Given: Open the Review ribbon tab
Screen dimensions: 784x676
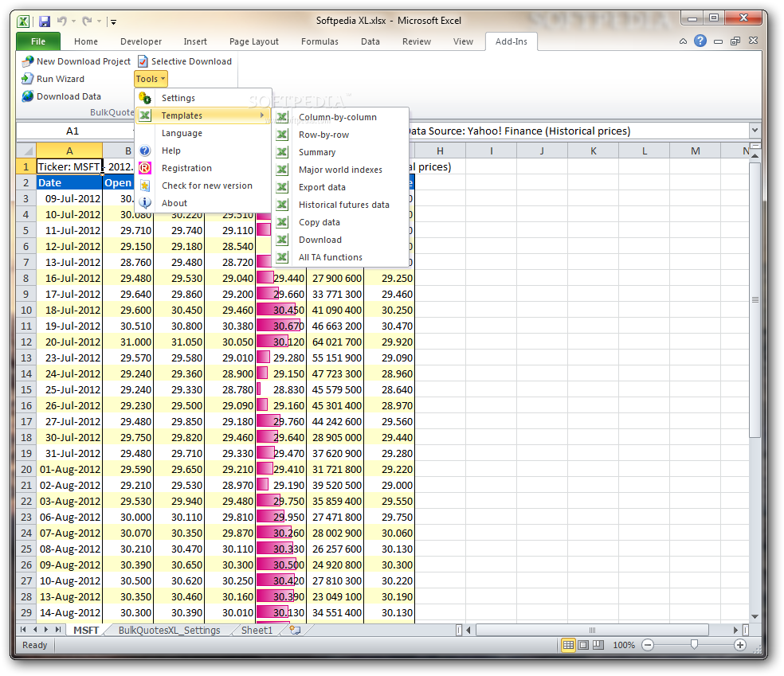Looking at the screenshot, I should (417, 41).
